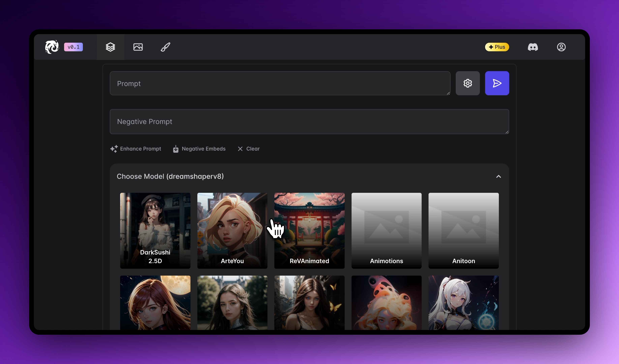Open the user account profile icon
The height and width of the screenshot is (364, 619).
tap(561, 47)
